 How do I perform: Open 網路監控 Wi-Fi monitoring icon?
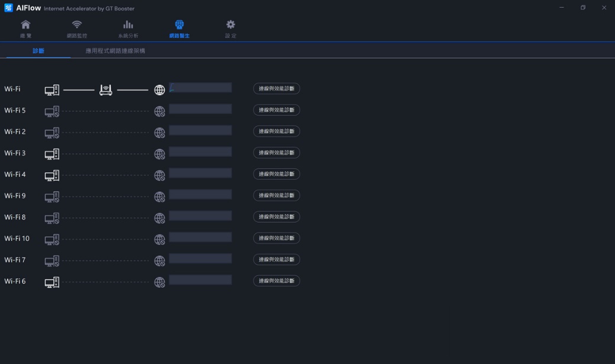click(x=77, y=25)
